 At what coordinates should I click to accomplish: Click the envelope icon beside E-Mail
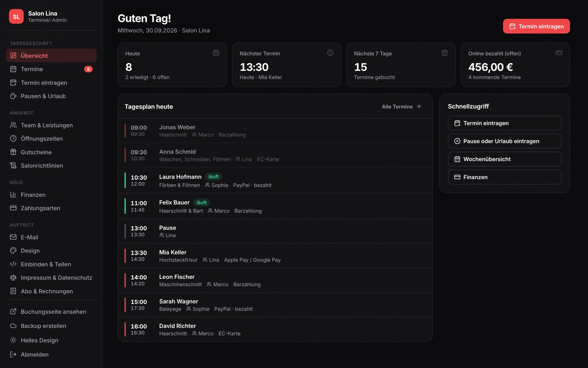point(13,237)
